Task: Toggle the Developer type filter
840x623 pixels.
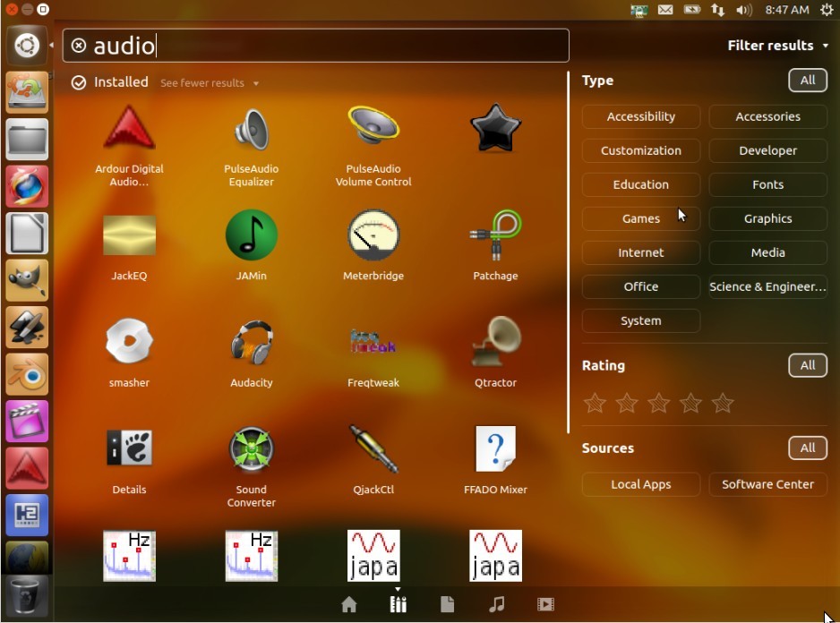Action: click(x=767, y=150)
